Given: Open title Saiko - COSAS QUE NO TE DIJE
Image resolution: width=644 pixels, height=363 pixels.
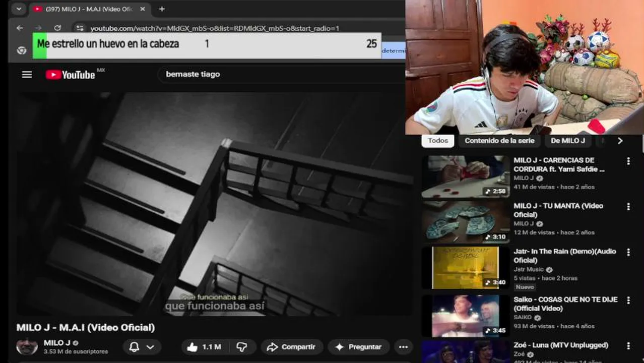Looking at the screenshot, I should tap(565, 304).
